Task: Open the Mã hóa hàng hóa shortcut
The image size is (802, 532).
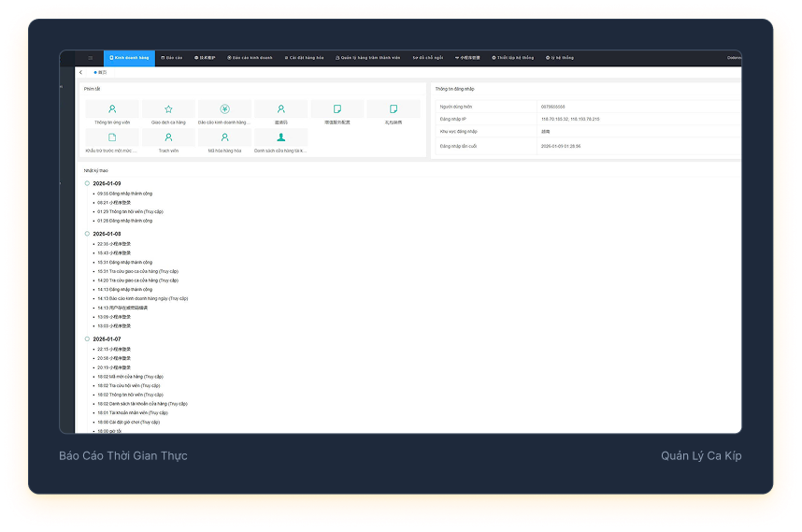Action: click(224, 138)
